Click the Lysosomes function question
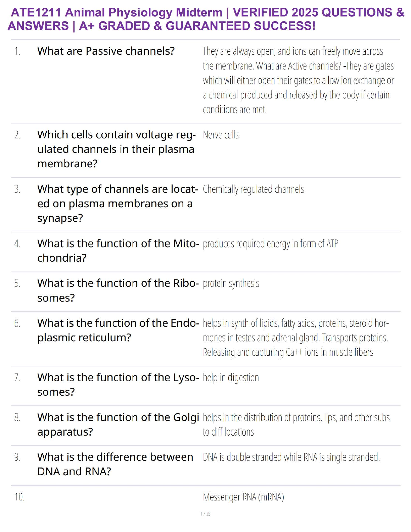Viewport: 411px width, 532px height. pos(118,385)
